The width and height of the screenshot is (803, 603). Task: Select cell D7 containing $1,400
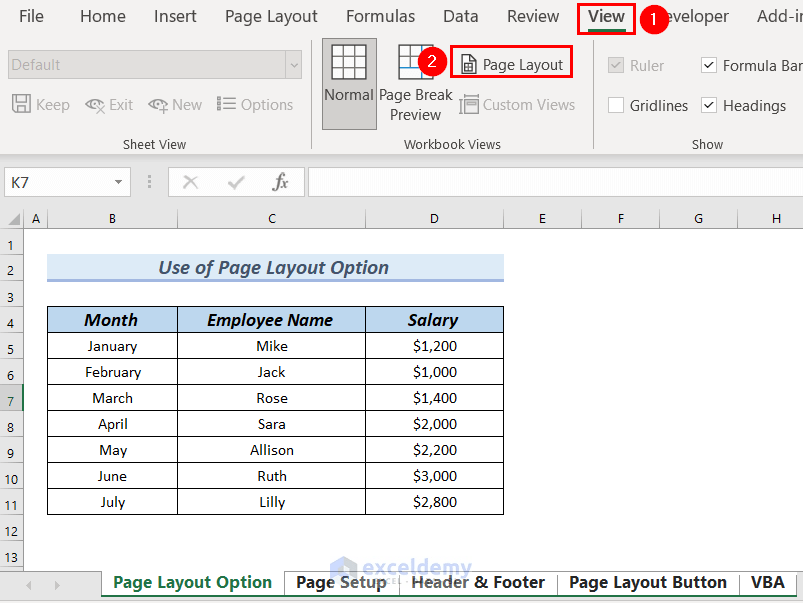[x=434, y=397]
